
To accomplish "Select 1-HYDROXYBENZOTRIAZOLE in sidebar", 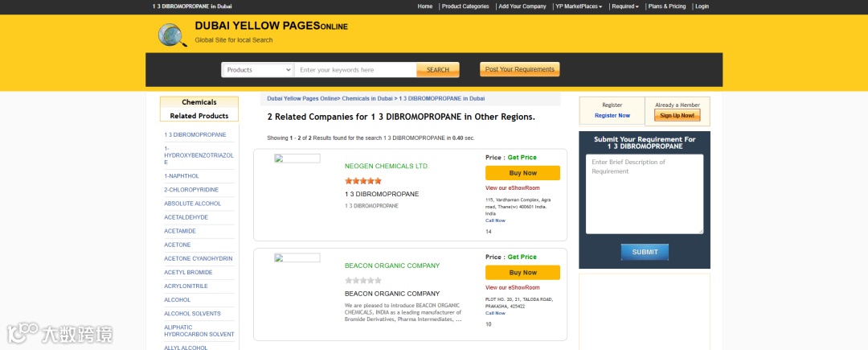I will coord(199,155).
